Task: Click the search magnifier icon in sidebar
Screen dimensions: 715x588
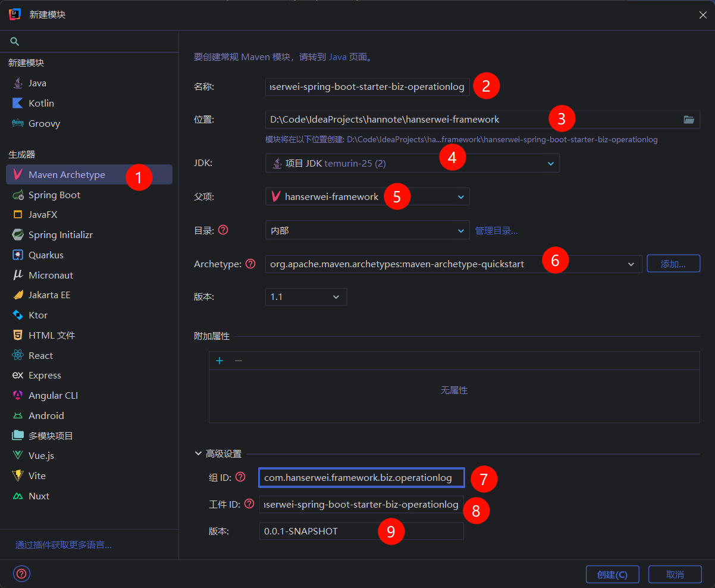Action: click(x=15, y=42)
